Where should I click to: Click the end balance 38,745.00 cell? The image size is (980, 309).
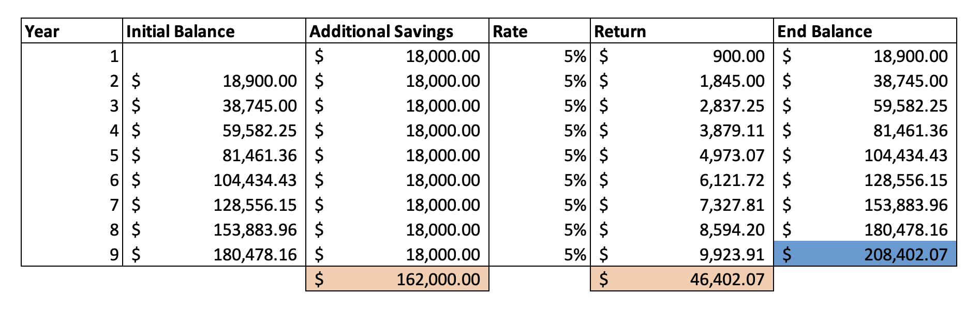point(865,81)
